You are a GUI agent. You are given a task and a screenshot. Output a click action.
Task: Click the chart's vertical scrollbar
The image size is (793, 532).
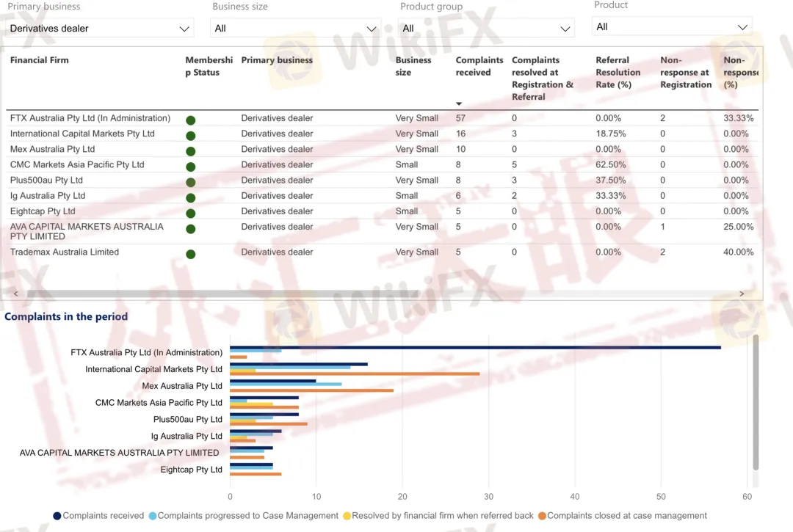(x=756, y=402)
